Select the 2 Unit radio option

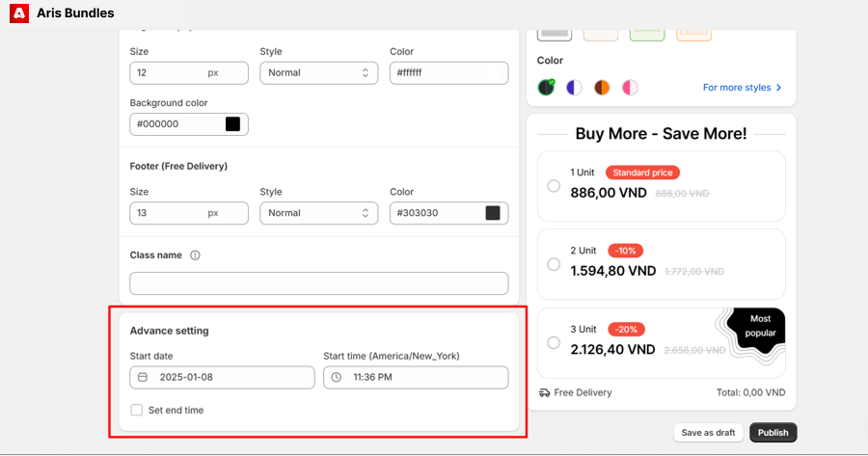554,264
